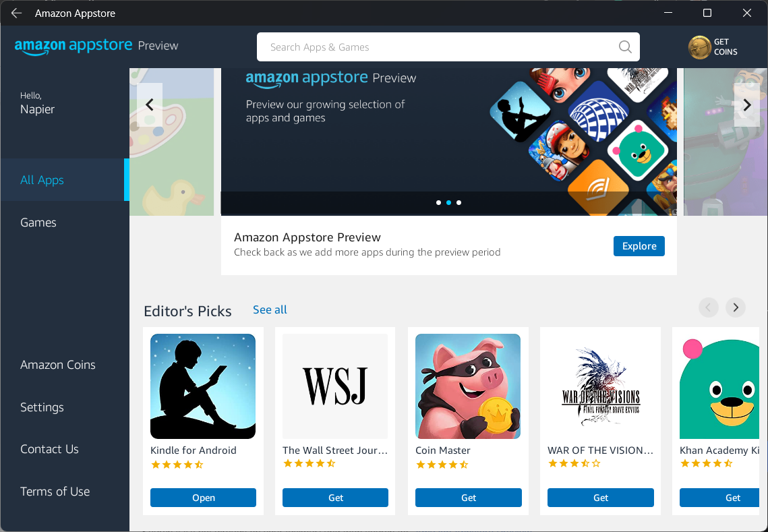Open the Wall Street Journal WSJ icon

(x=335, y=386)
